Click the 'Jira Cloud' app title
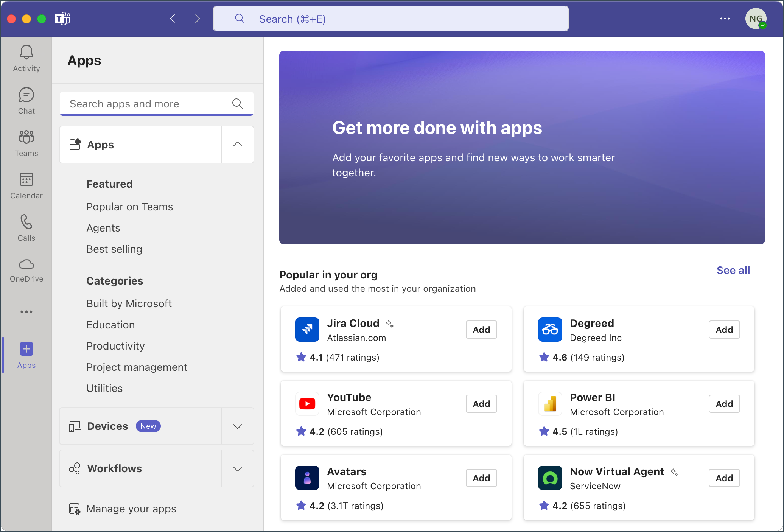784x532 pixels. pos(353,323)
